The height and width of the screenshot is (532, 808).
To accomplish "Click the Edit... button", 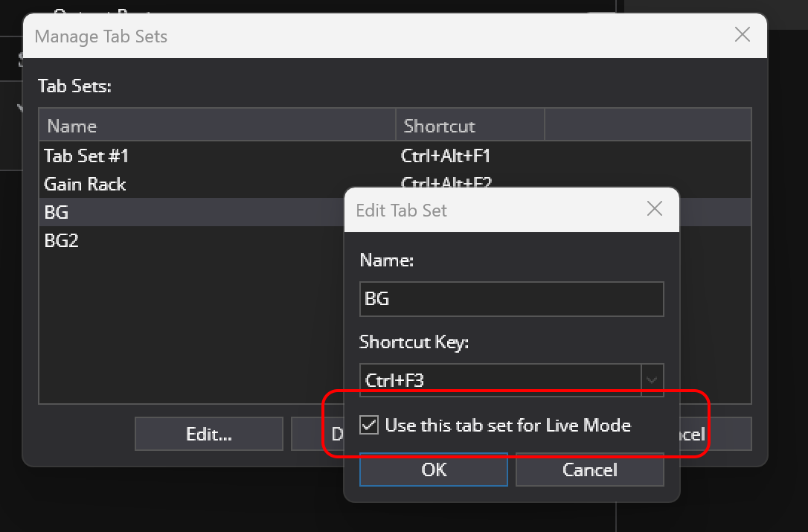I will point(209,434).
